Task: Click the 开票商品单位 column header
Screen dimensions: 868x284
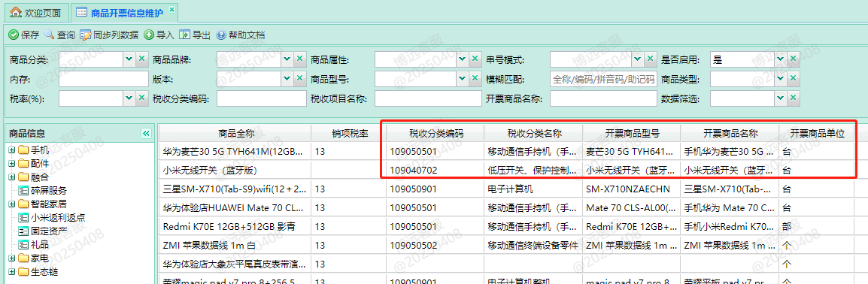Action: [817, 133]
